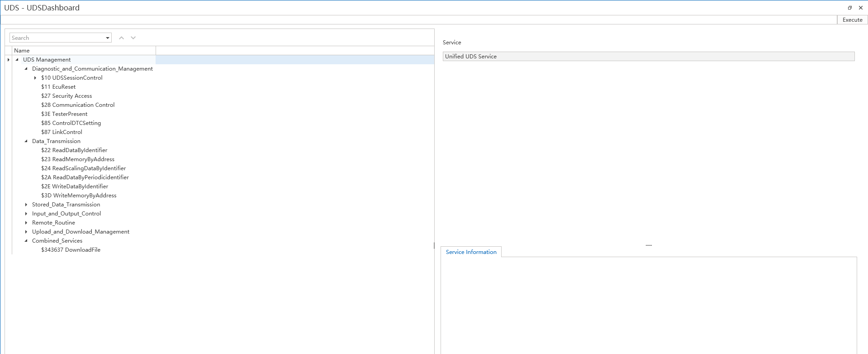Open the Service Information tab
868x354 pixels.
click(x=471, y=252)
